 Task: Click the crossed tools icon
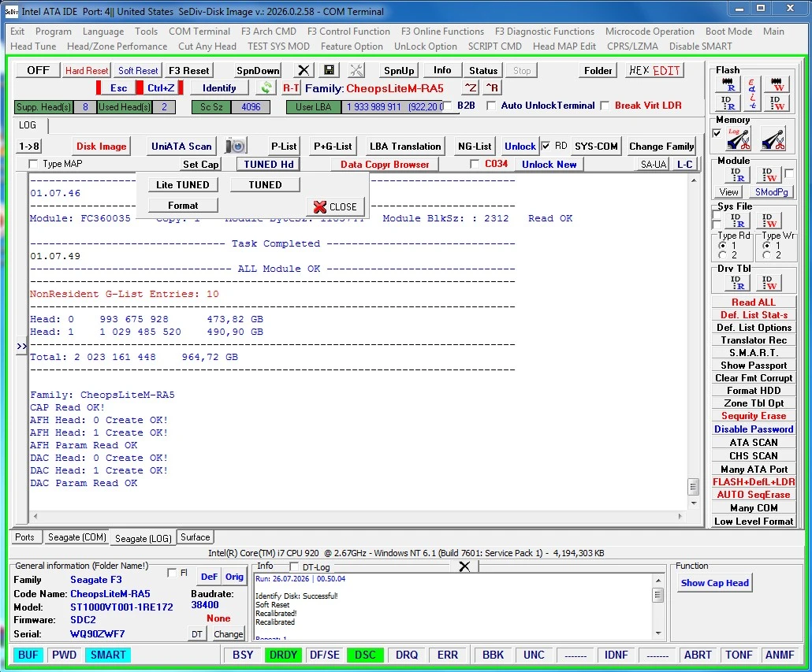(x=357, y=70)
